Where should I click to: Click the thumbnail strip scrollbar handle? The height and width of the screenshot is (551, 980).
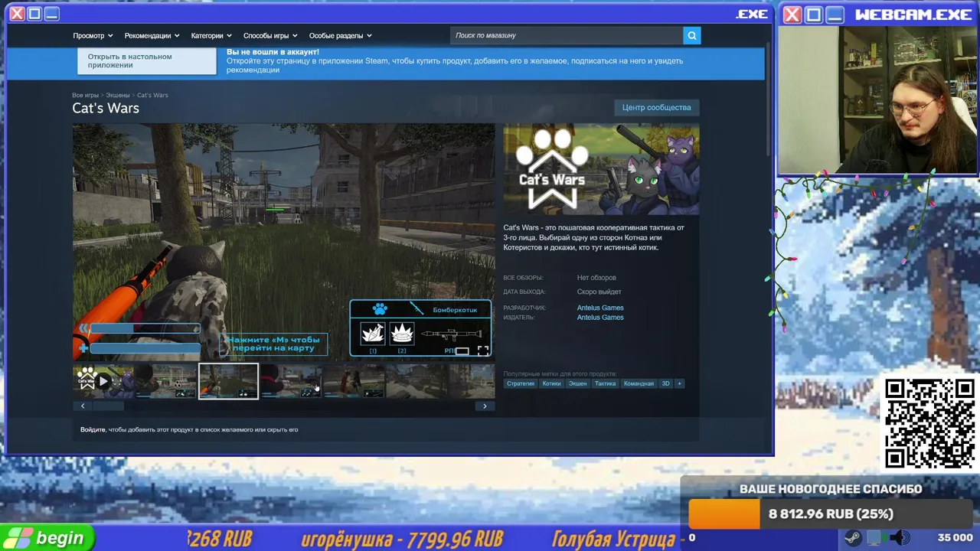tap(107, 406)
